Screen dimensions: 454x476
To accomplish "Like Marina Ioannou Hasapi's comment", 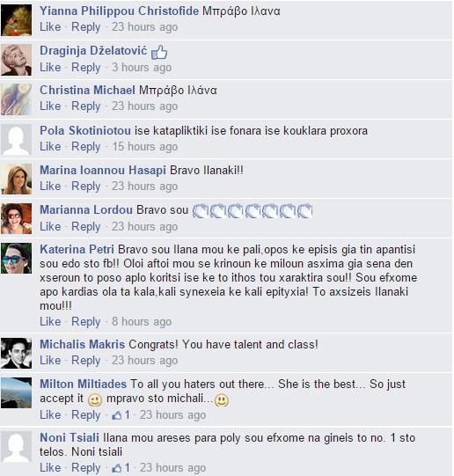I will tap(50, 187).
